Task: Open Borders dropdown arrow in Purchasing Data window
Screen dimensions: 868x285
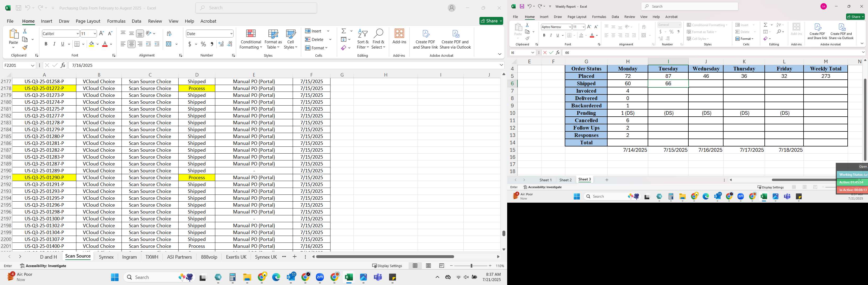Action: 83,44
